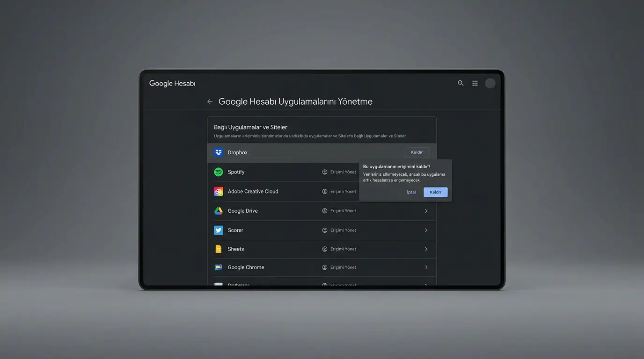The height and width of the screenshot is (359, 644).
Task: Click the Adobe Creative Cloud icon
Action: [219, 192]
